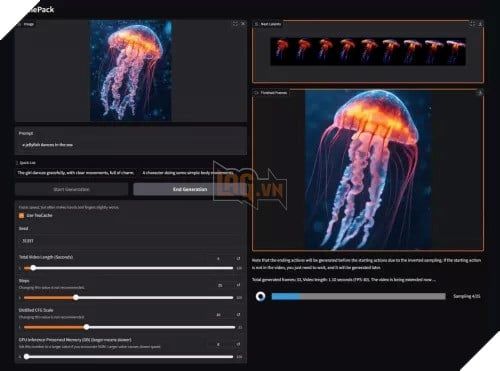Click the Next Latents frame strip preview

(368, 51)
